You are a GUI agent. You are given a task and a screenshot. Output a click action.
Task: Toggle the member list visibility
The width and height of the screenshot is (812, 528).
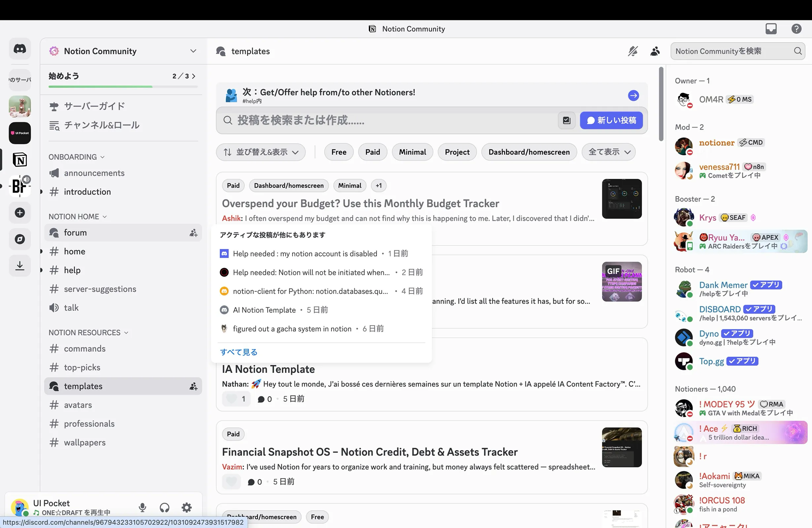pyautogui.click(x=655, y=51)
